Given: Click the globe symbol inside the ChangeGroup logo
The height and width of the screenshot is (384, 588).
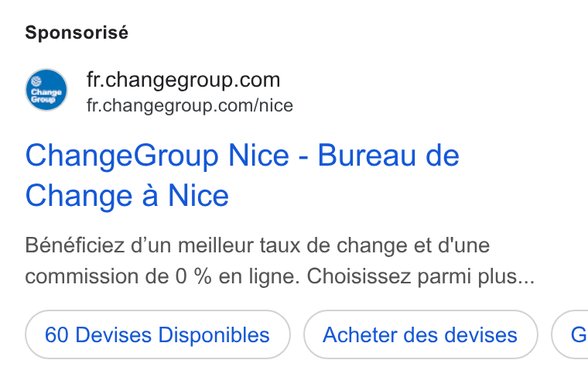Looking at the screenshot, I should [36, 81].
